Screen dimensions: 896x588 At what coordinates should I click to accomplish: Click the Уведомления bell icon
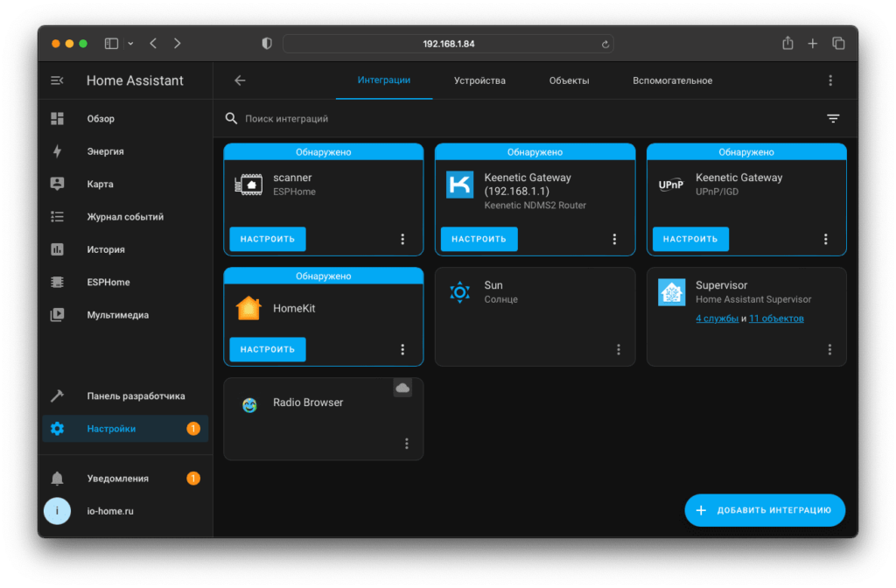pyautogui.click(x=57, y=479)
